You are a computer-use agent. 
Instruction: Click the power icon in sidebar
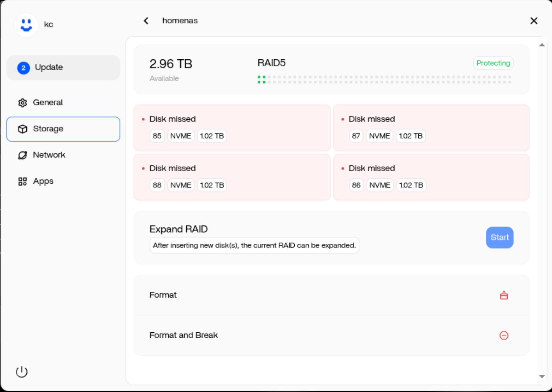click(22, 372)
